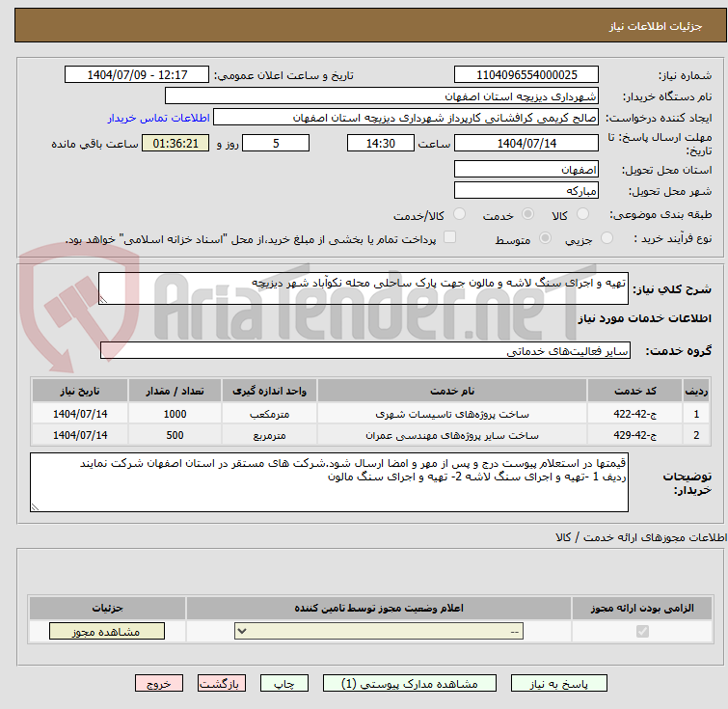The image size is (728, 709).
Task: Click the شرح کلی نیاز text area
Action: (364, 288)
